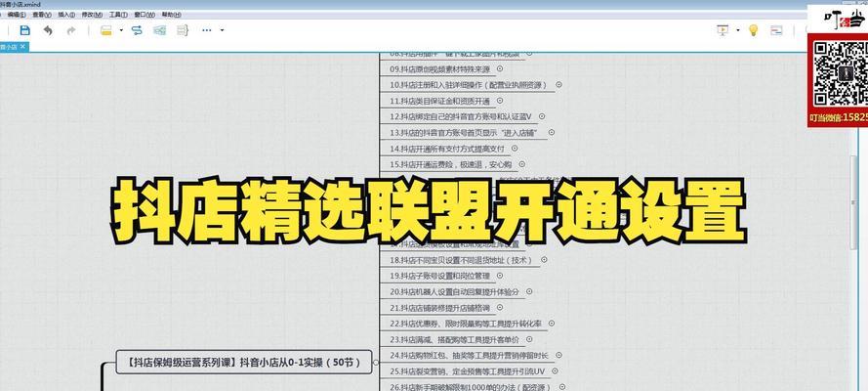
Task: Expand topic 19 using its circle button
Action: (500, 276)
